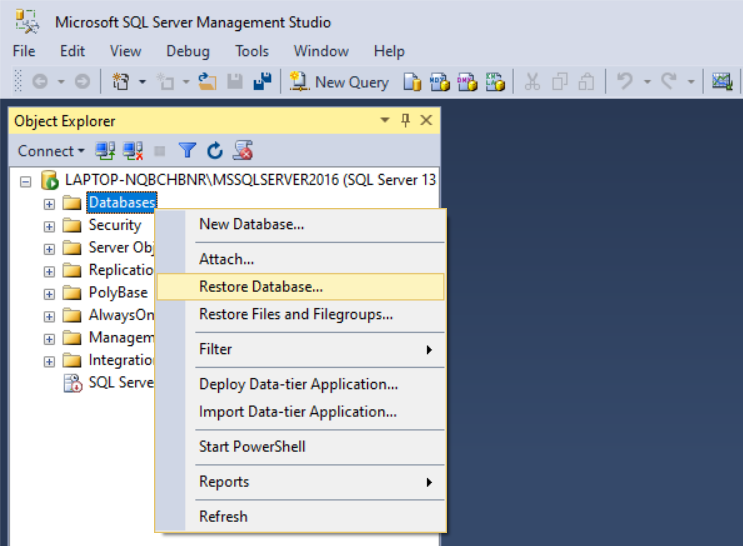Collapse the LAPTOP-NQBCHBNR server node

[26, 181]
